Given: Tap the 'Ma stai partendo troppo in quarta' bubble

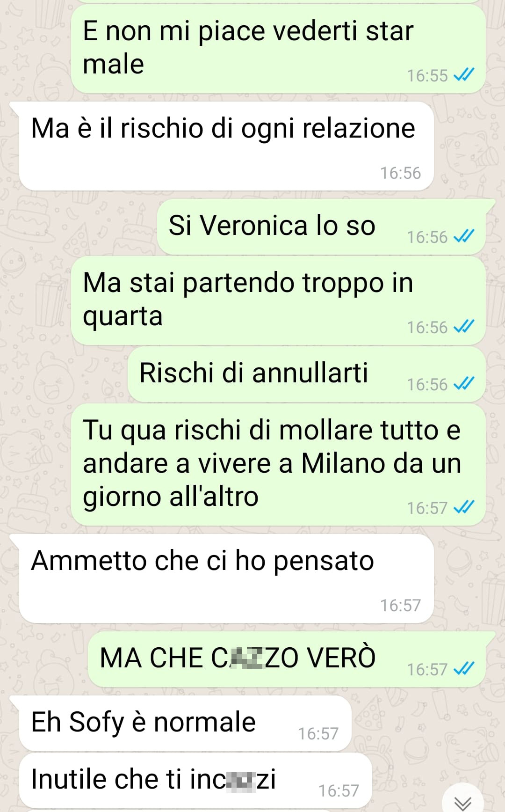Looking at the screenshot, I should [278, 300].
